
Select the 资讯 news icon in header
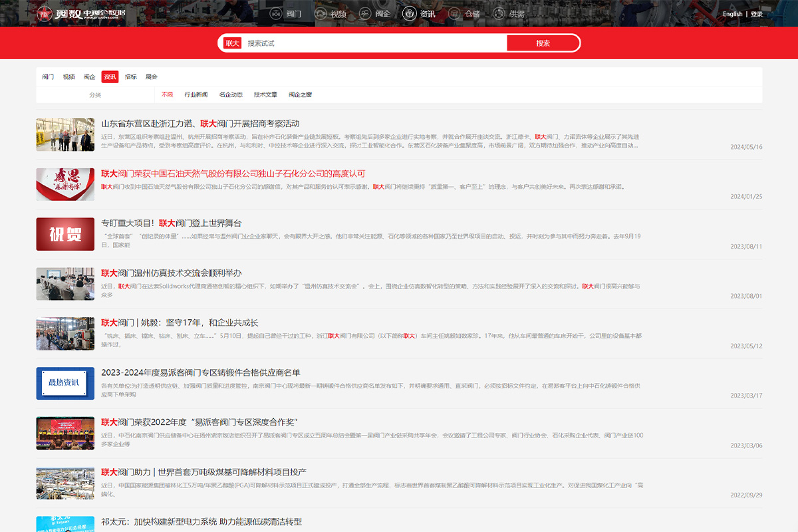coord(410,13)
